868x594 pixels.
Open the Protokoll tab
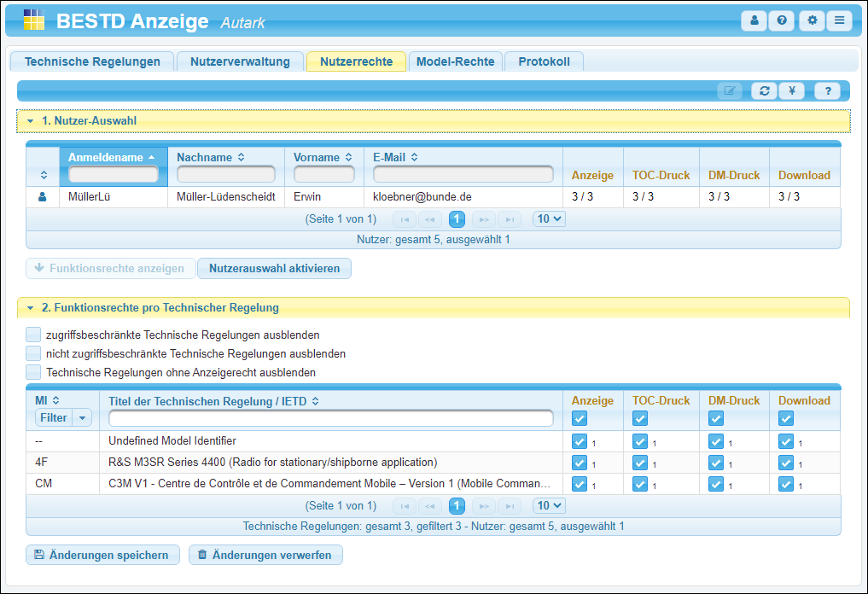545,61
